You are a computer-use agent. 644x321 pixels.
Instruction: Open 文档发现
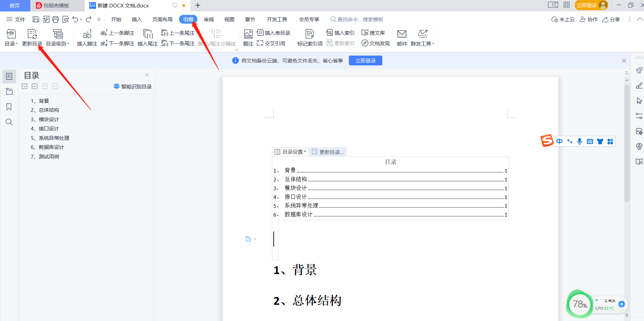376,43
